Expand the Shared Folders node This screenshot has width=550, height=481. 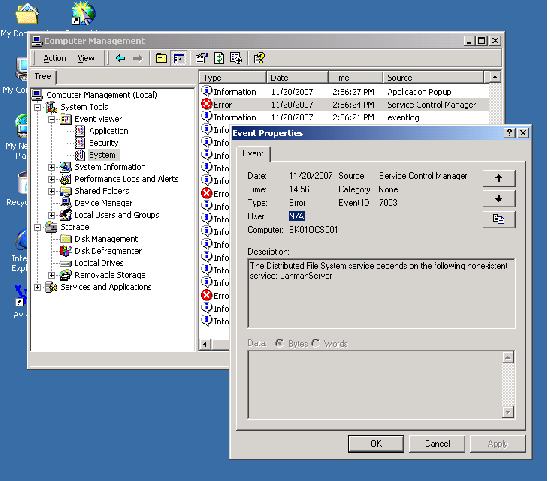[52, 191]
